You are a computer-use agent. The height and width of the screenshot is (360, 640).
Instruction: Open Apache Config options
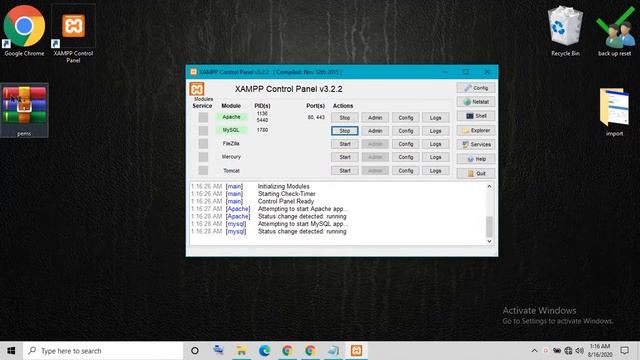(406, 118)
